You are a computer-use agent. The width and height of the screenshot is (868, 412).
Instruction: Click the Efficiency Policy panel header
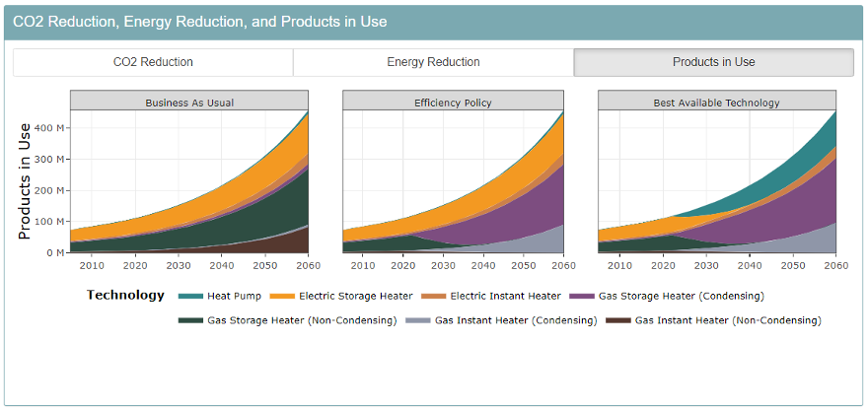click(453, 103)
